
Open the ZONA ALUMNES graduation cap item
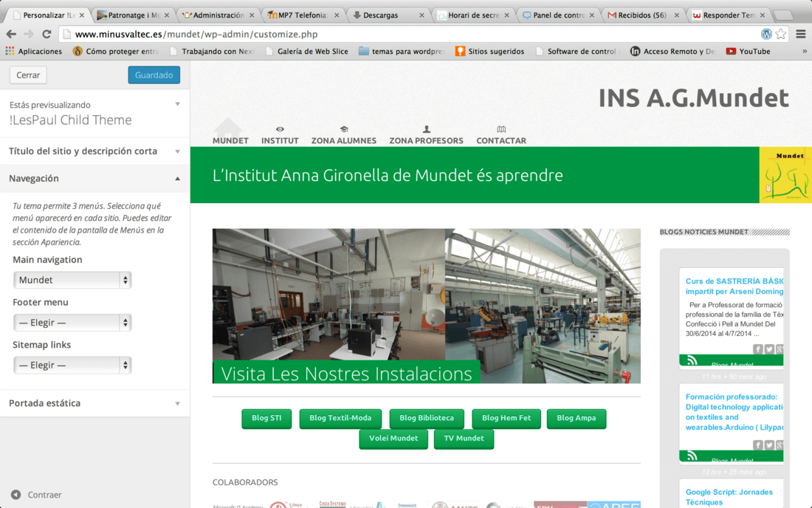click(x=344, y=136)
